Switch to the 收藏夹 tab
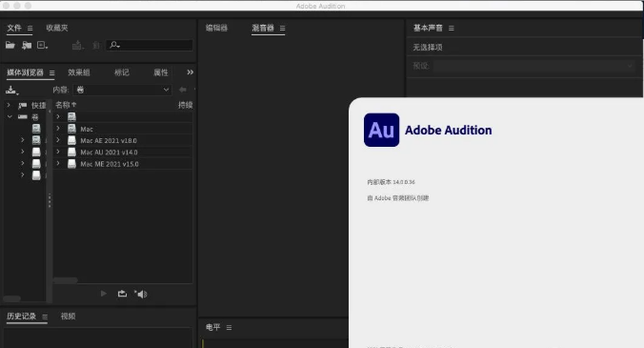This screenshot has height=348, width=644. [x=56, y=28]
